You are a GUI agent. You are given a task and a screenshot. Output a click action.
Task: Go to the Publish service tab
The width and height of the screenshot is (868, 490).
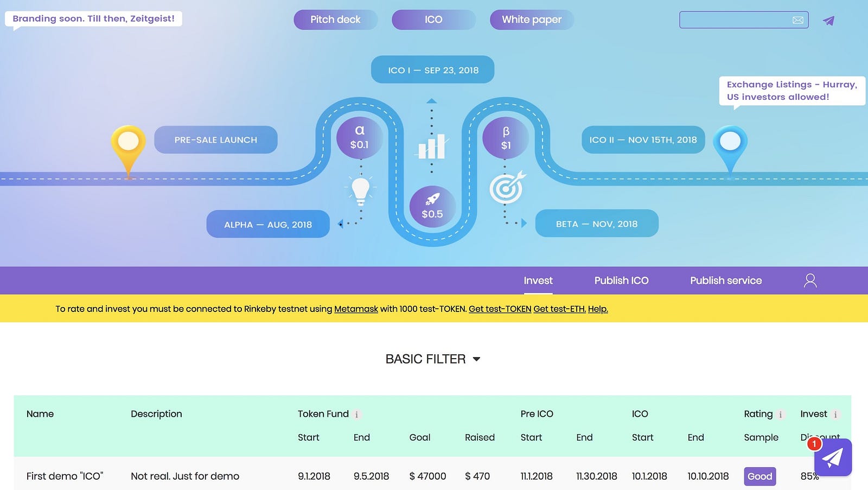tap(726, 281)
